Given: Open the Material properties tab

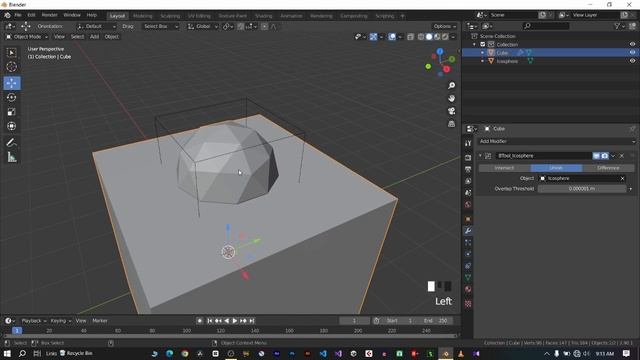Looking at the screenshot, I should [x=468, y=289].
